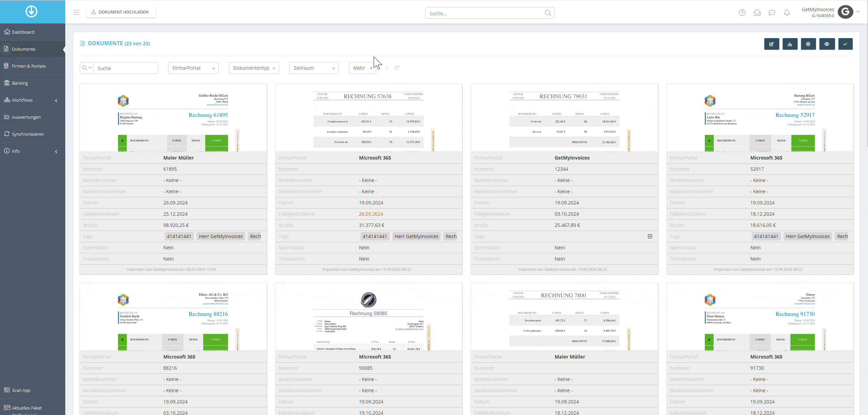Expand the Mehr filters button
The height and width of the screenshot is (415, 868).
(x=362, y=68)
